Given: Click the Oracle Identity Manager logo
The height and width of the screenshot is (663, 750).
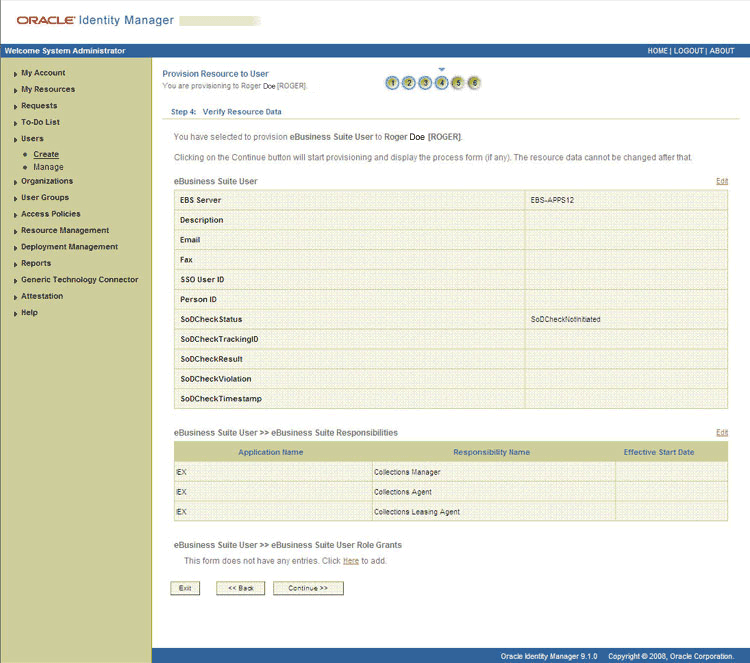Looking at the screenshot, I should 95,20.
